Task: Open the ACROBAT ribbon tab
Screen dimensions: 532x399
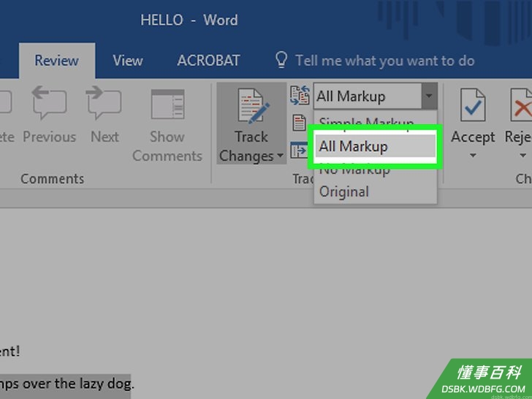Action: 208,61
